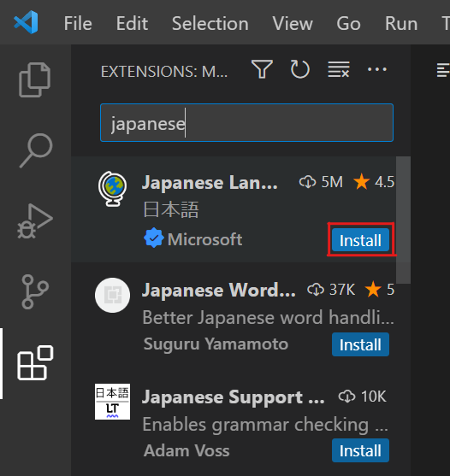Open the Extensions views and more actions menu
The height and width of the screenshot is (476, 450).
click(376, 69)
